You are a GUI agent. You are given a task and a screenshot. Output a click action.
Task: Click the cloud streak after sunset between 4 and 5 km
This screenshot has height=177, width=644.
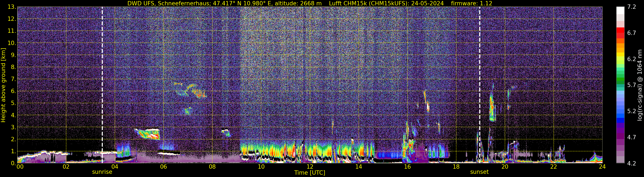coord(492,106)
